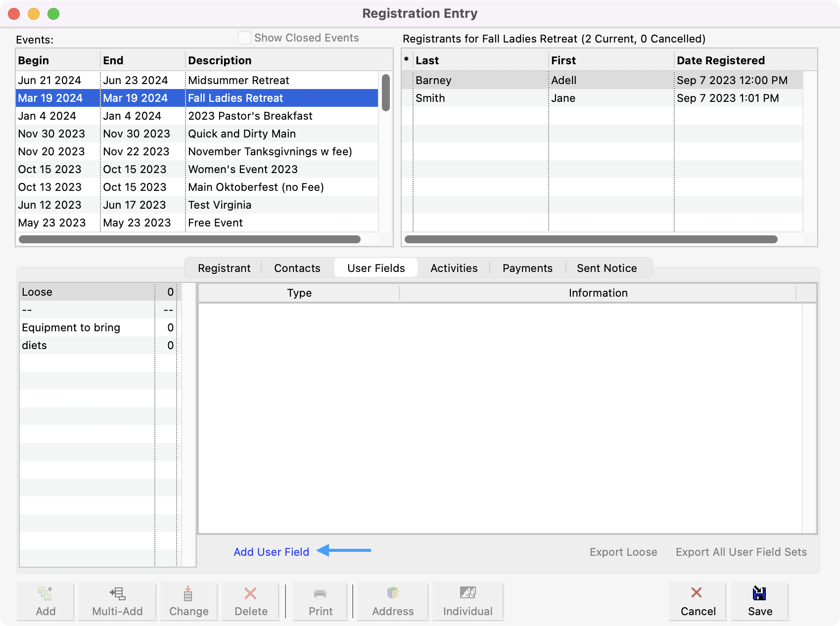Enable the Show Closed Events checkbox
Screen dimensions: 840x626
(244, 38)
